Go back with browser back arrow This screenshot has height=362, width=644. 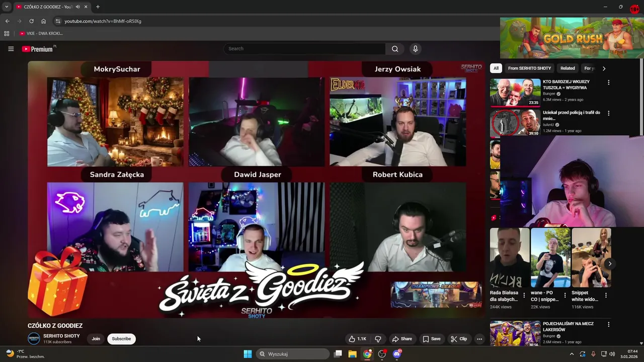pos(7,21)
